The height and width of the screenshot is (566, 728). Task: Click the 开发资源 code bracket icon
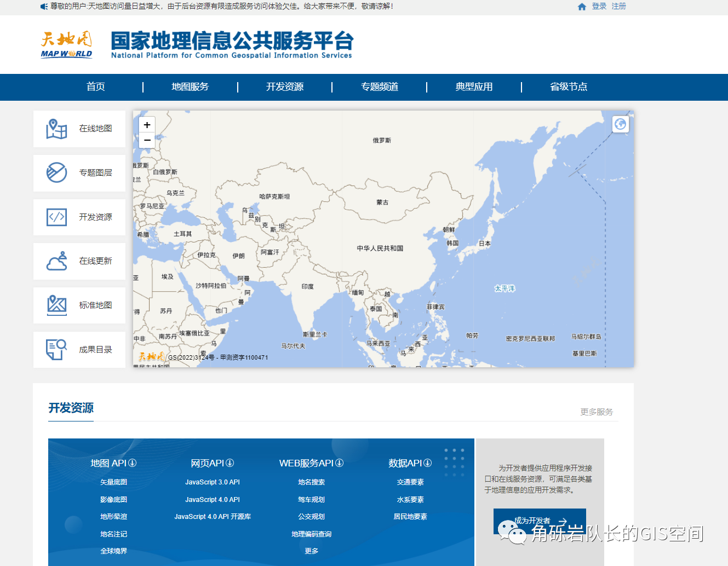pos(56,217)
